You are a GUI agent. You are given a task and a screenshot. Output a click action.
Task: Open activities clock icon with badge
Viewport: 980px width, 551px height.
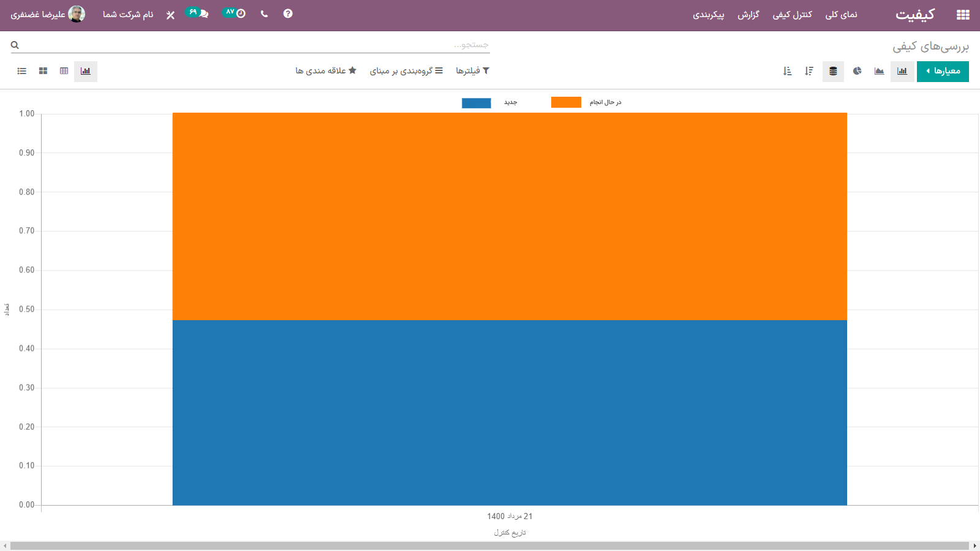click(x=234, y=13)
